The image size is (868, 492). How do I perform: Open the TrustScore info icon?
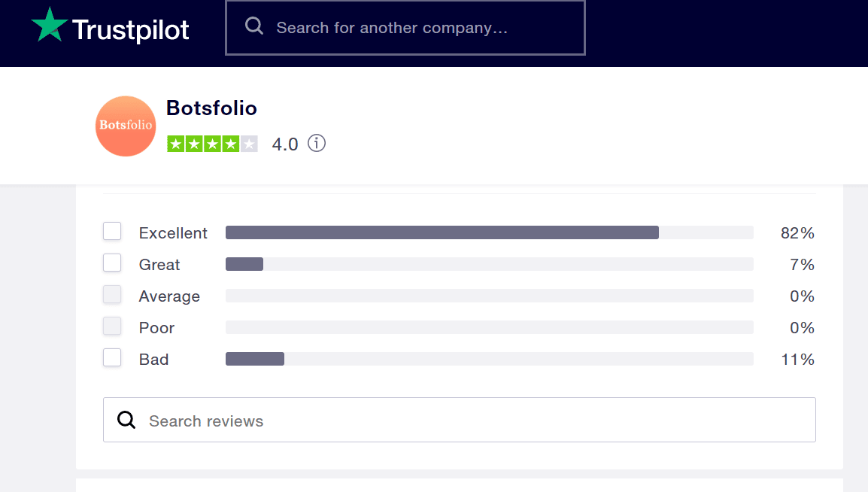point(317,144)
